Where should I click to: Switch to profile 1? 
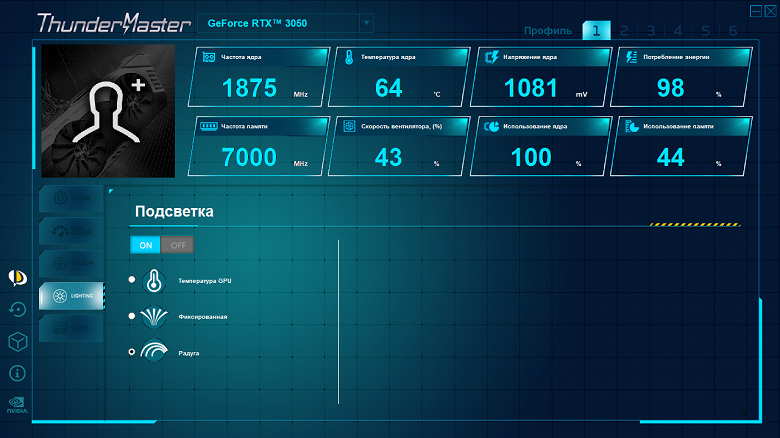[596, 31]
